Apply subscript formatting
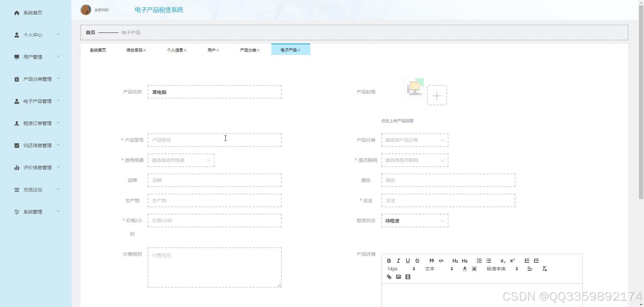Screen dimensions: 644x307 (x=503, y=261)
